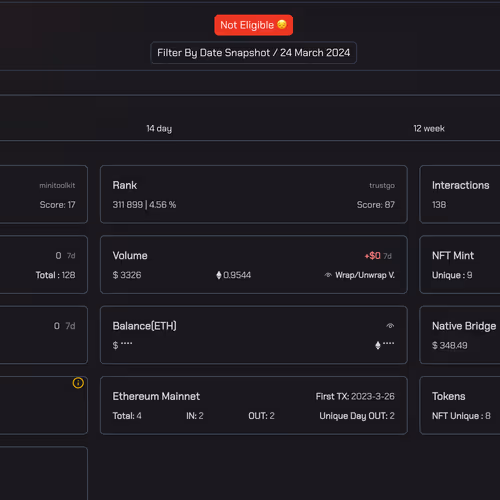Open the minitoolkit link
Image resolution: width=500 pixels, height=500 pixels.
(57, 185)
